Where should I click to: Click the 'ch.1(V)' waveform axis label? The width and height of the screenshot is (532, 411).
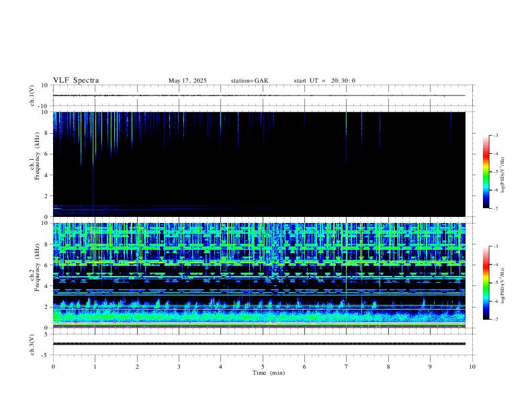tap(32, 95)
